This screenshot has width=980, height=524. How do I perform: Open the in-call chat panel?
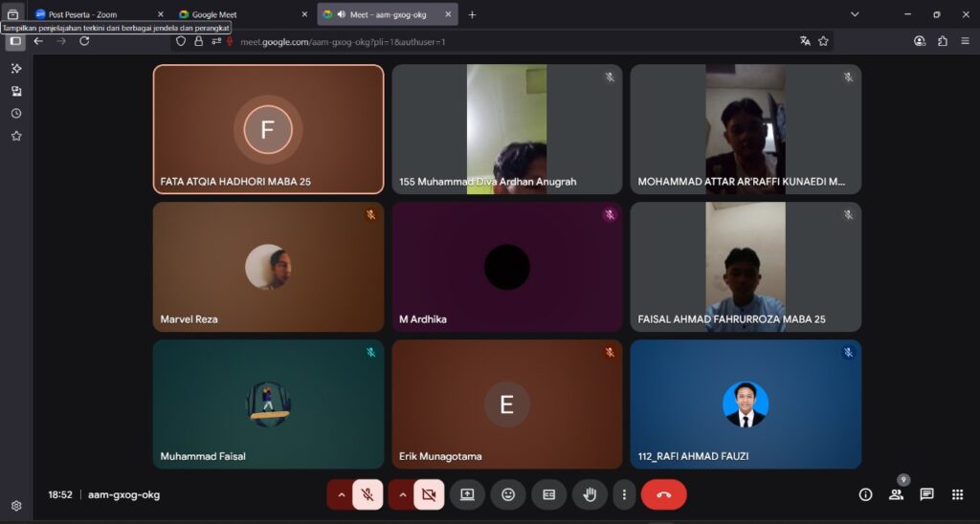926,494
